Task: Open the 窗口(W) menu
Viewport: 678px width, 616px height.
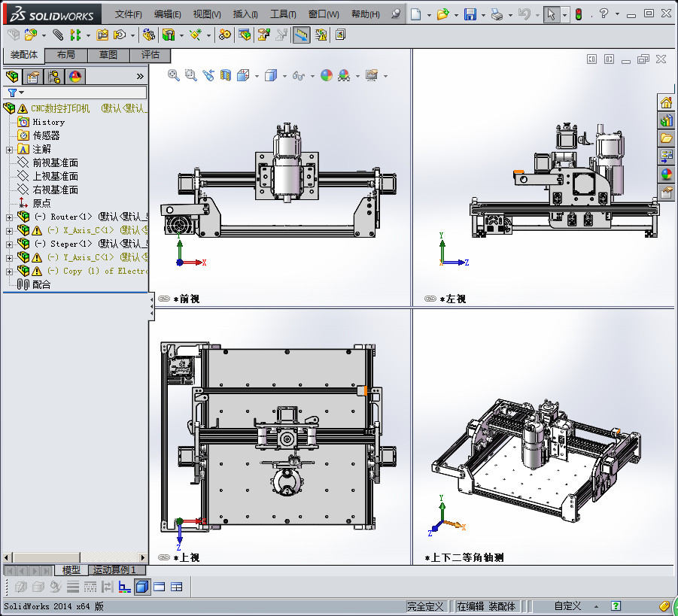Action: 324,14
